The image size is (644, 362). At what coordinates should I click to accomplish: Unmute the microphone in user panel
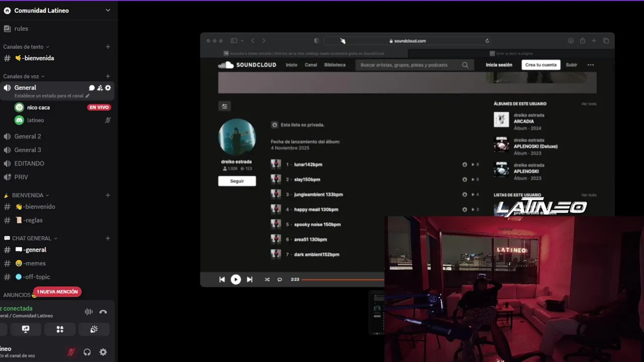[x=71, y=352]
